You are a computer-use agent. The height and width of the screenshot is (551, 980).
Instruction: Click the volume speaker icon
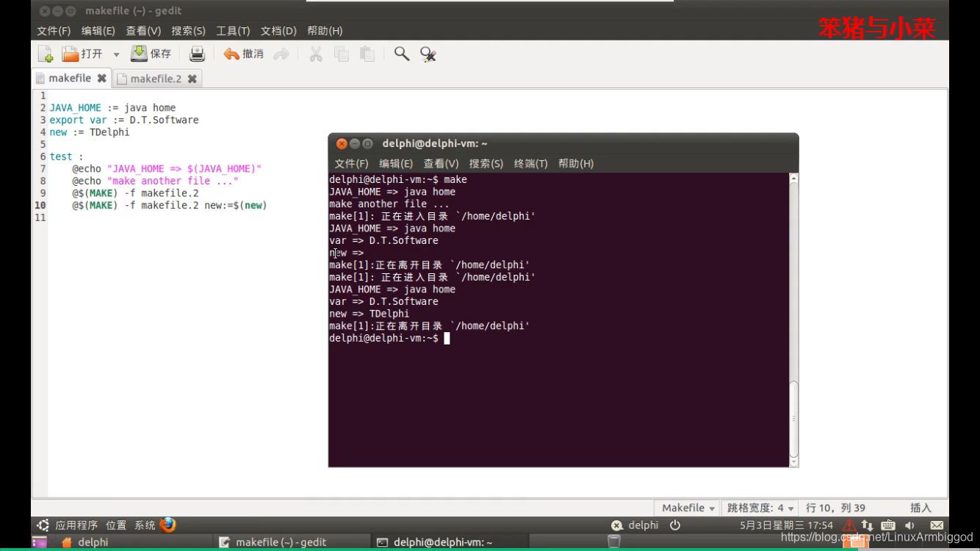tap(910, 525)
